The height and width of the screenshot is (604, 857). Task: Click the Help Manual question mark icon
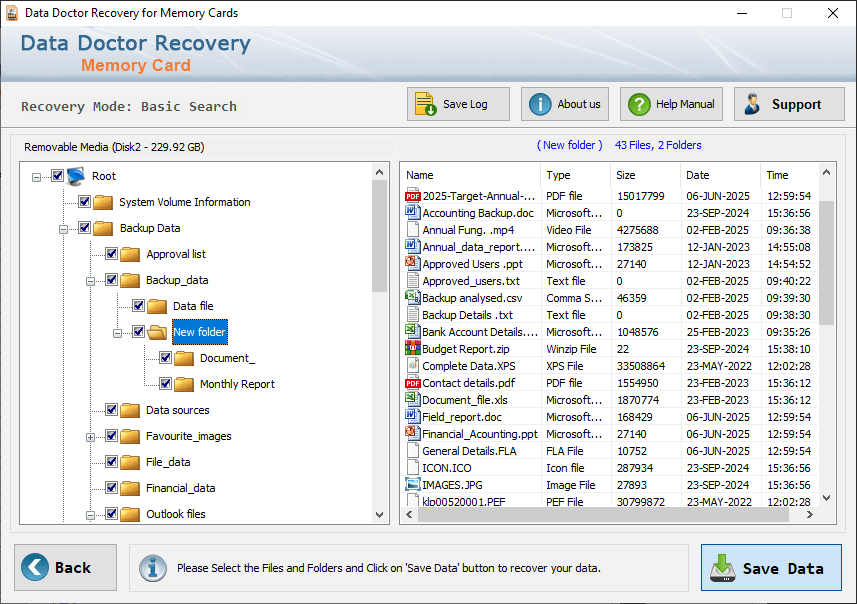tap(639, 104)
